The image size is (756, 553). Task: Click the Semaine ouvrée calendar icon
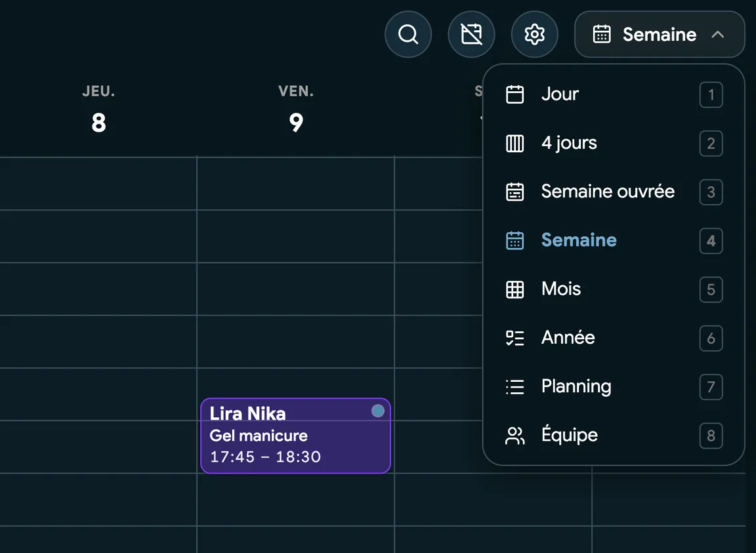(514, 192)
